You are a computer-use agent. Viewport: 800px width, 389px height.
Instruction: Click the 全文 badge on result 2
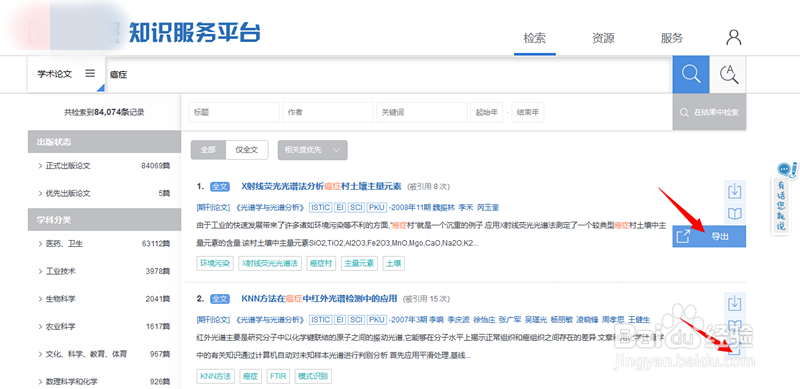[x=220, y=299]
